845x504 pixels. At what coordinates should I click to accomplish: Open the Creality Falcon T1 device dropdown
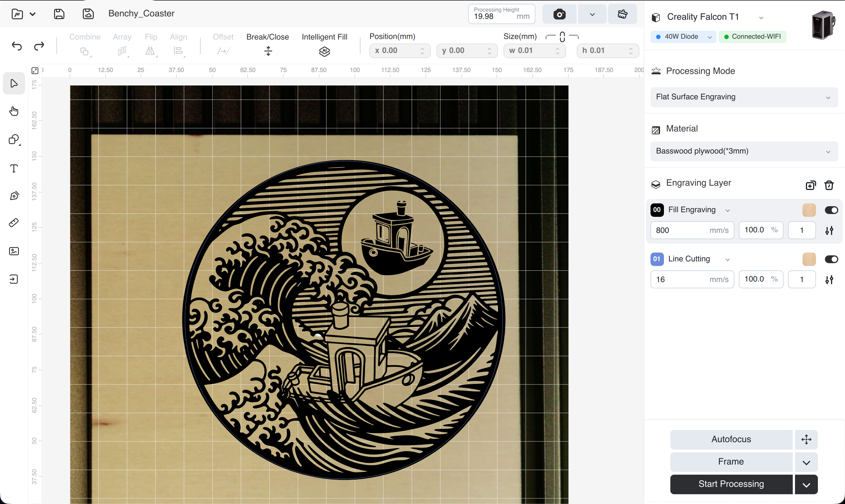click(x=761, y=18)
